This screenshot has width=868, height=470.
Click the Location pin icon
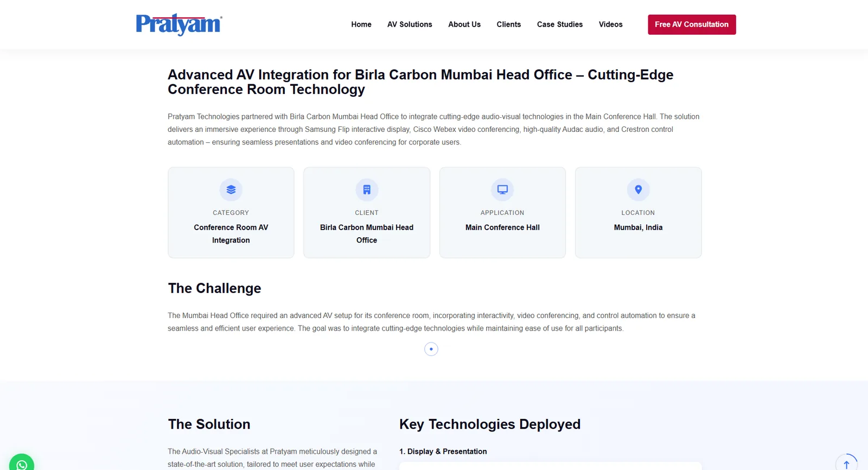639,190
